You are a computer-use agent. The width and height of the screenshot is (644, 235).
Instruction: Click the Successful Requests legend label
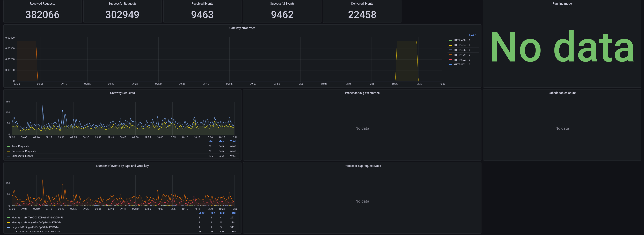(24, 151)
